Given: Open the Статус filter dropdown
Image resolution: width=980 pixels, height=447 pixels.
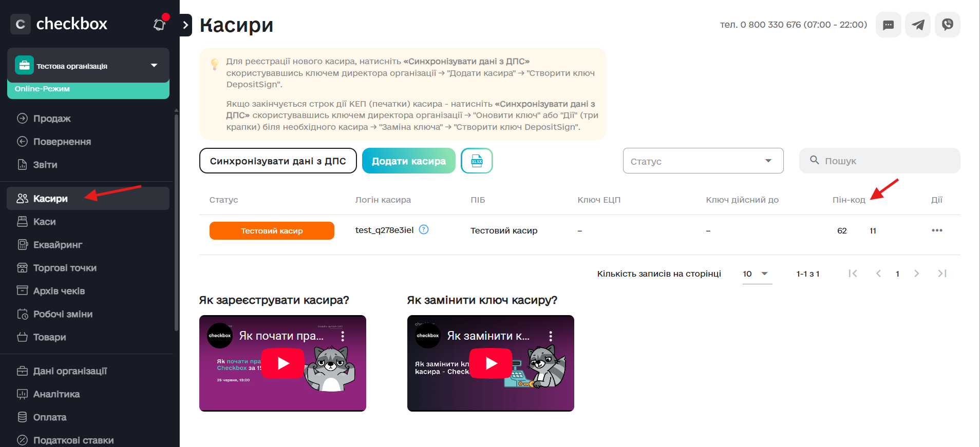Looking at the screenshot, I should pyautogui.click(x=703, y=161).
